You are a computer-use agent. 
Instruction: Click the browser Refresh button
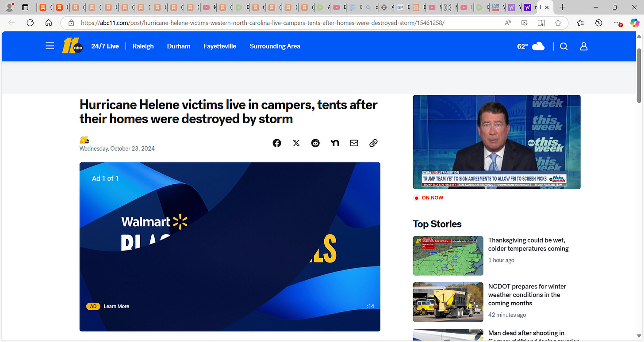click(x=30, y=23)
